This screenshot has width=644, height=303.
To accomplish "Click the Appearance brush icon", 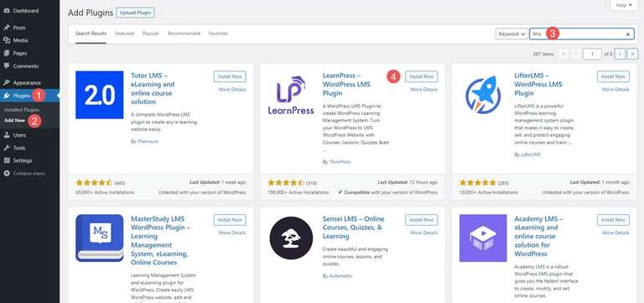I will pos(7,82).
